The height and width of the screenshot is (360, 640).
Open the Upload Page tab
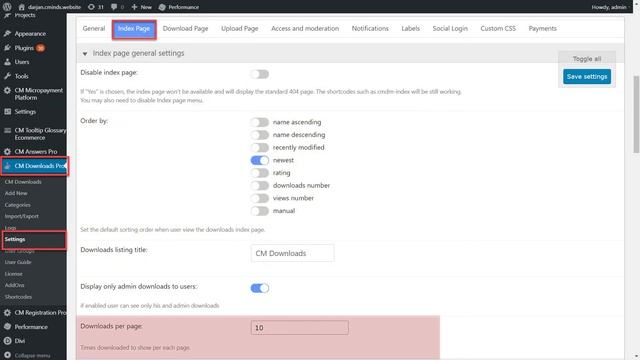(240, 29)
